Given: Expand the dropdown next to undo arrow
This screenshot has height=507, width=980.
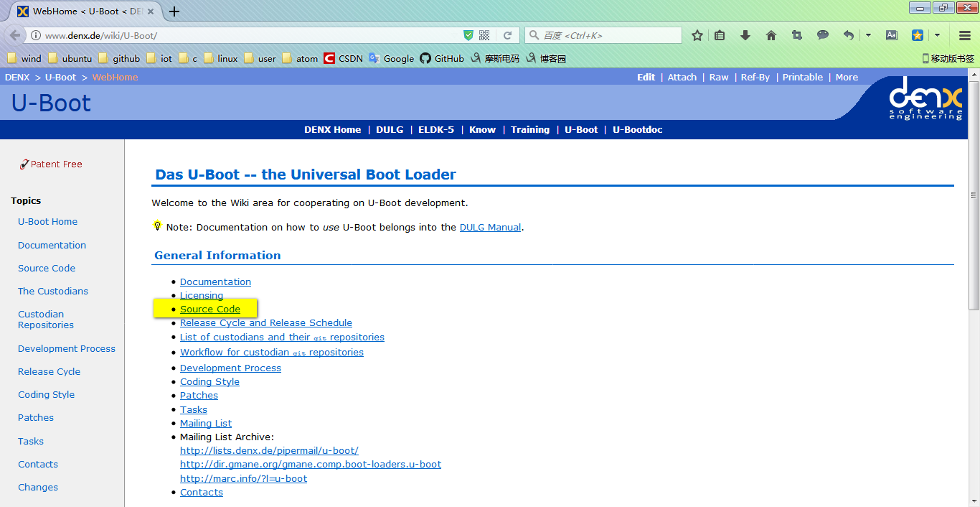Looking at the screenshot, I should pyautogui.click(x=868, y=35).
